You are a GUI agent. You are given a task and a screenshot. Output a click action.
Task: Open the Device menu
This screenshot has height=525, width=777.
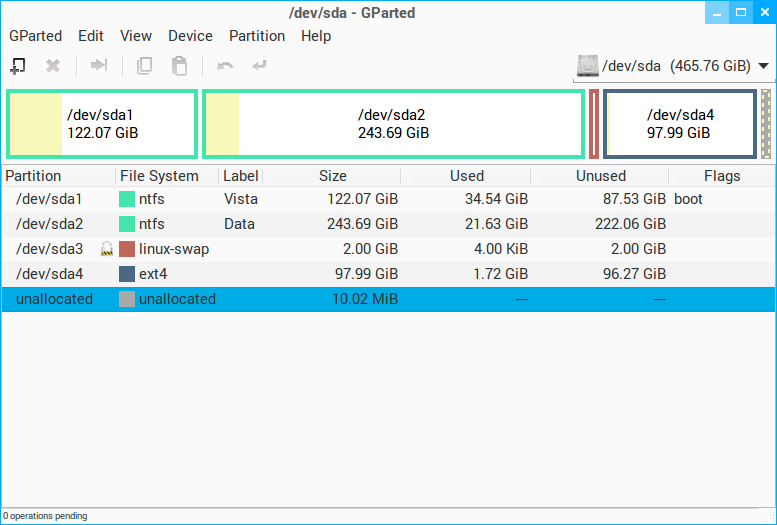[190, 36]
